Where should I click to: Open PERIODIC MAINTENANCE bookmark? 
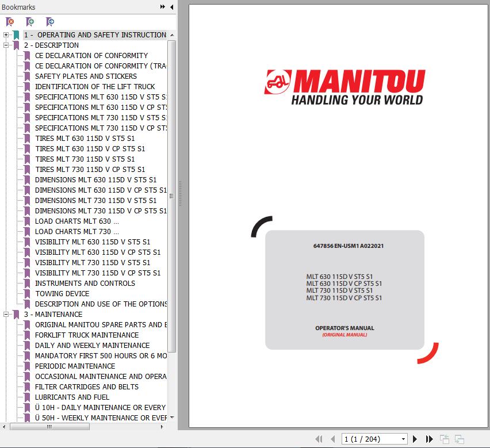[75, 366]
